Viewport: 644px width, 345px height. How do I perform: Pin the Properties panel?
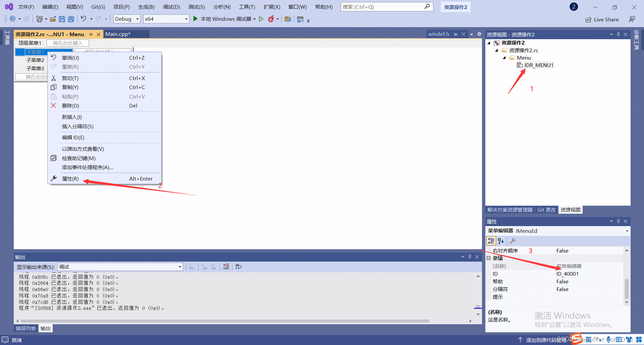click(x=618, y=221)
